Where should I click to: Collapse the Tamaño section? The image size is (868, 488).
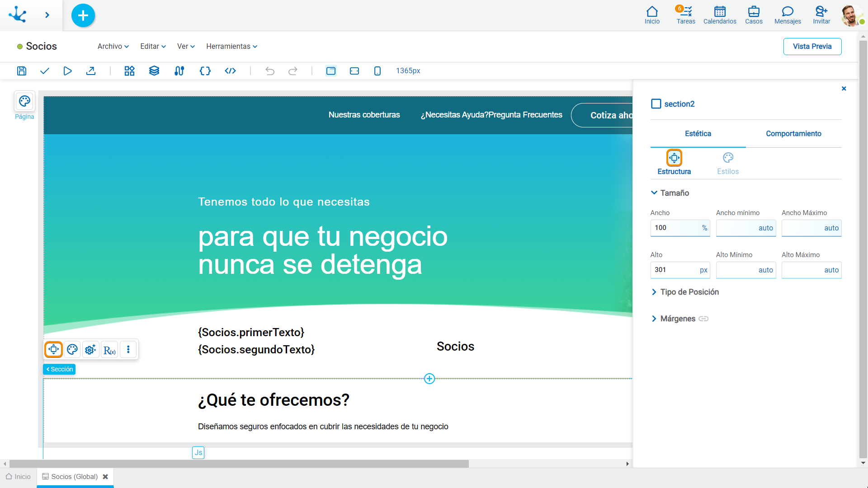(x=670, y=193)
